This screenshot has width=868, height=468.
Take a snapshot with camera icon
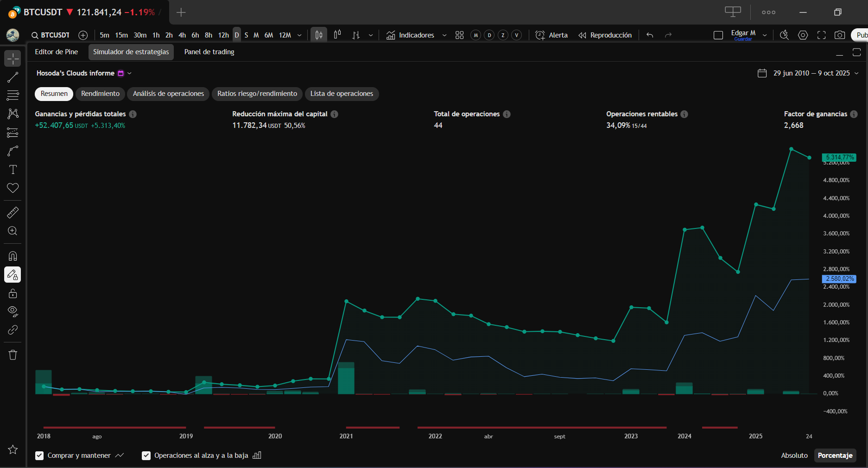839,35
